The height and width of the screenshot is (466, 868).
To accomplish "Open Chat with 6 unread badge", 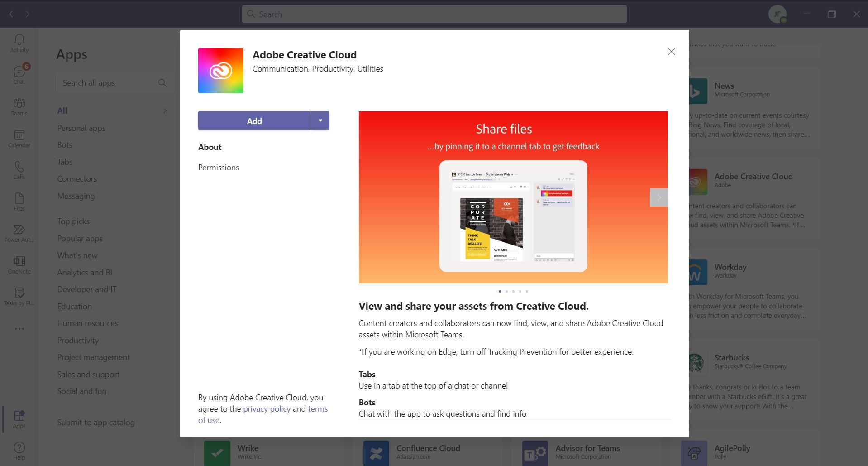I will [x=19, y=75].
